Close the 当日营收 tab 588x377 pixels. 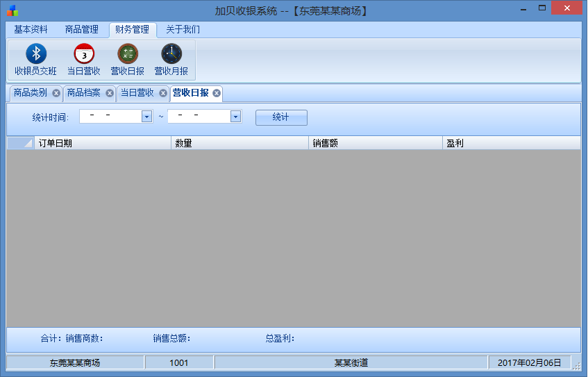[163, 93]
